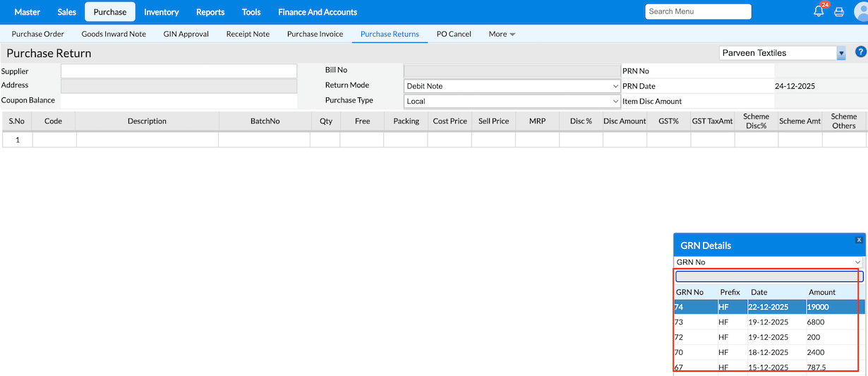
Task: Open the notifications bell icon
Action: coord(819,12)
